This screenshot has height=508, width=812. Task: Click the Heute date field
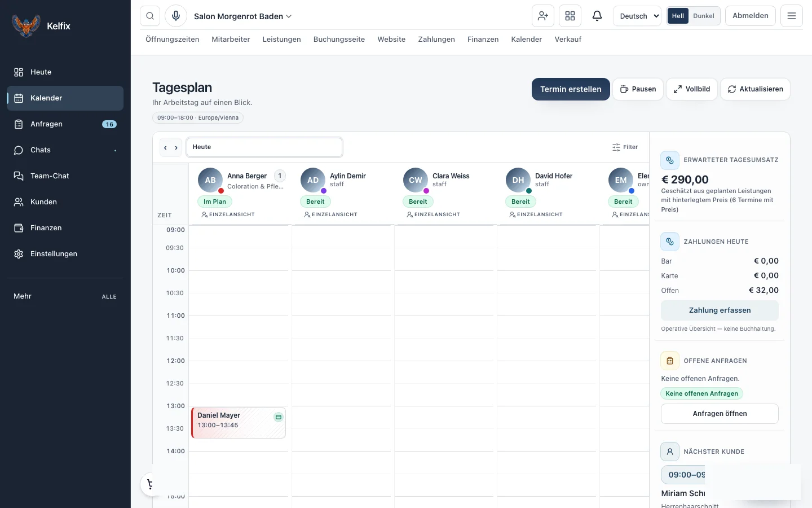pos(264,147)
